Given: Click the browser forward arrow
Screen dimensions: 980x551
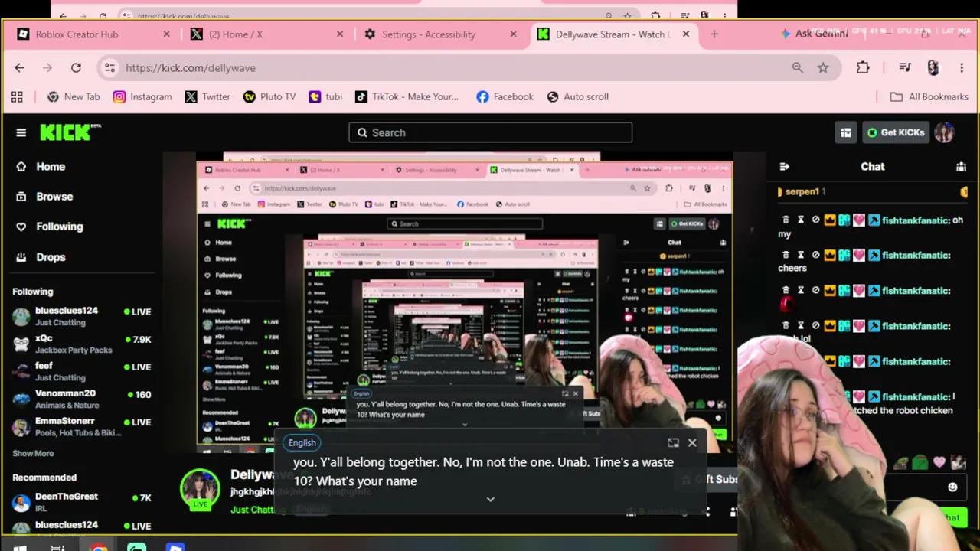Looking at the screenshot, I should tap(47, 68).
